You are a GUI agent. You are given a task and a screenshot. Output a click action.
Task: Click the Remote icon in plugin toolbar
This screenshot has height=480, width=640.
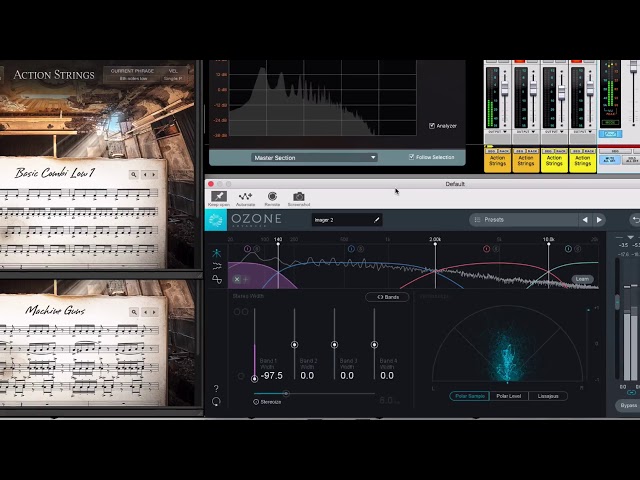(272, 197)
